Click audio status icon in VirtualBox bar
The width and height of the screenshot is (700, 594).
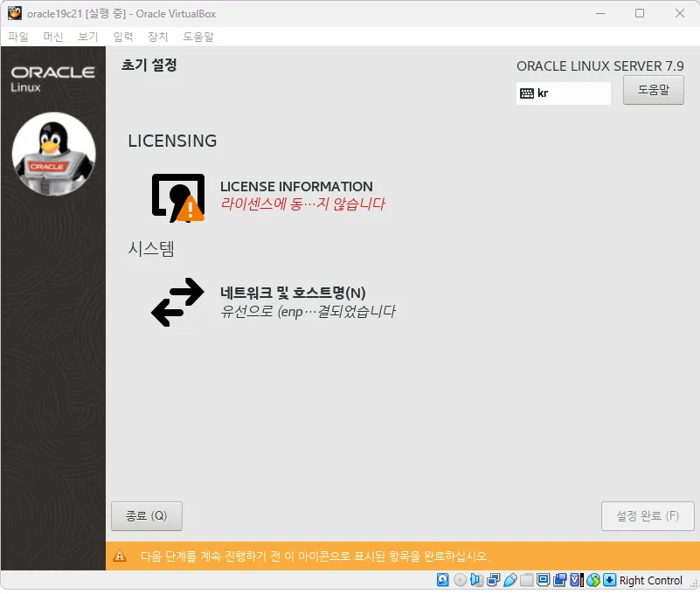tap(476, 580)
